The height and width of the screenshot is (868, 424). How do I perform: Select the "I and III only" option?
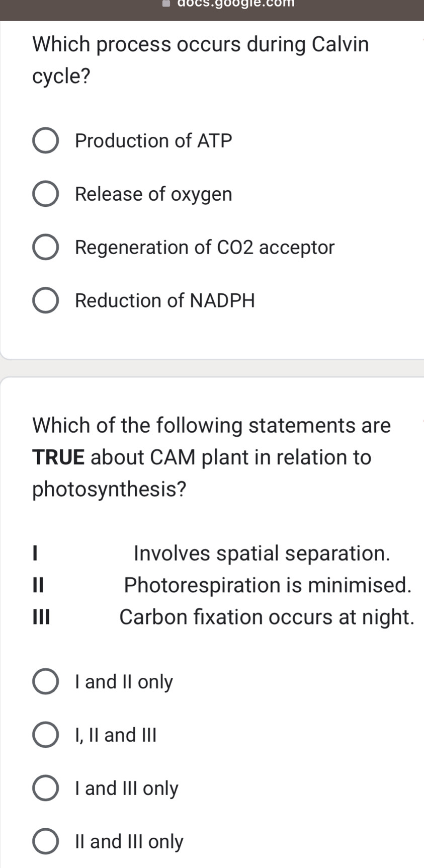[46, 788]
